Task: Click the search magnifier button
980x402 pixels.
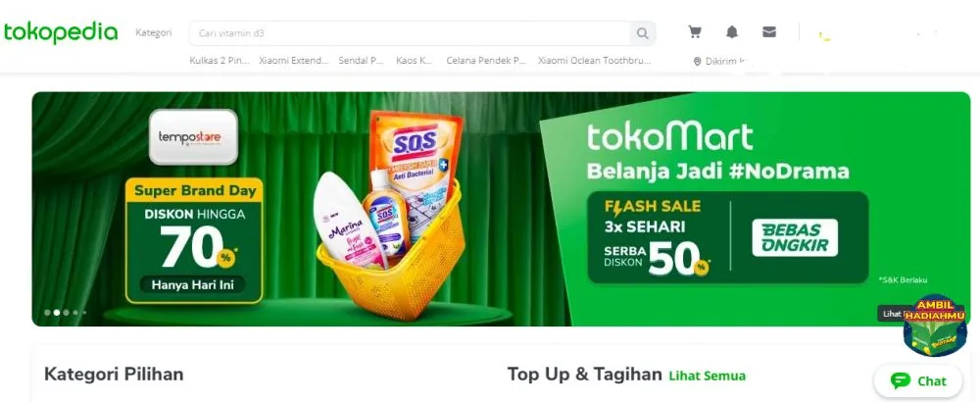Action: 643,33
